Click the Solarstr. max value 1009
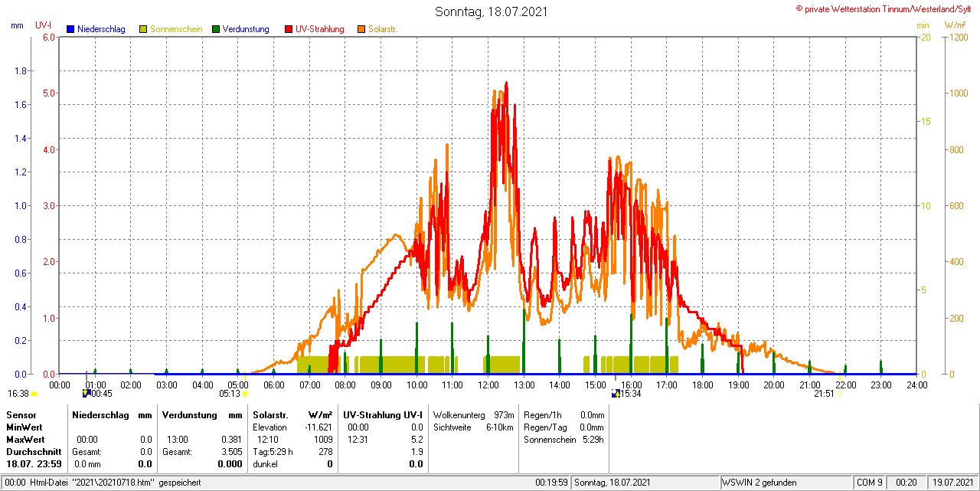This screenshot has height=491, width=980. pyautogui.click(x=324, y=440)
